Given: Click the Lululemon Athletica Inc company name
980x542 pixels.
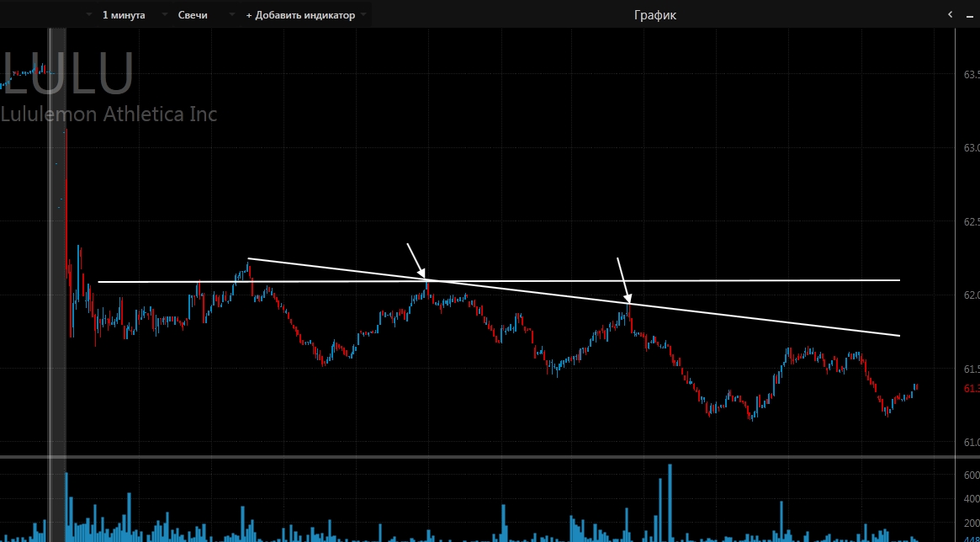Looking at the screenshot, I should [x=109, y=114].
